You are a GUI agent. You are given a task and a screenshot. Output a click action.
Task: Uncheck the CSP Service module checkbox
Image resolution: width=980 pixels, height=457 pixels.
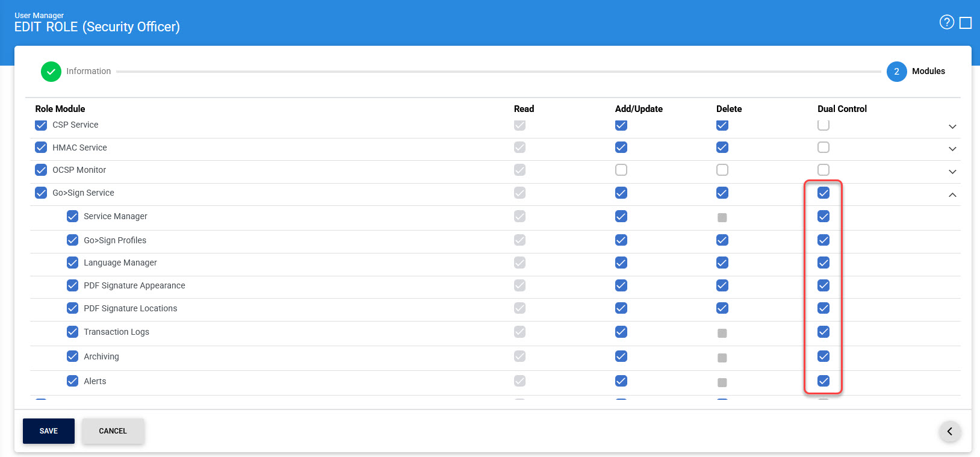click(41, 125)
